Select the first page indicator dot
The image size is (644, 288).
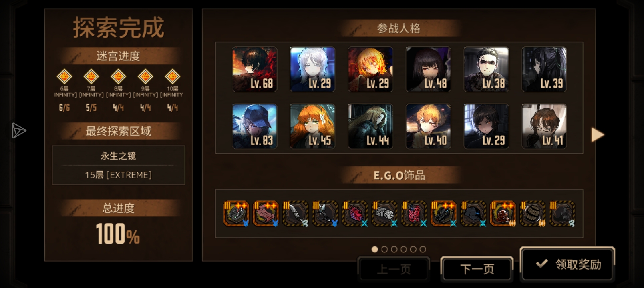[374, 249]
